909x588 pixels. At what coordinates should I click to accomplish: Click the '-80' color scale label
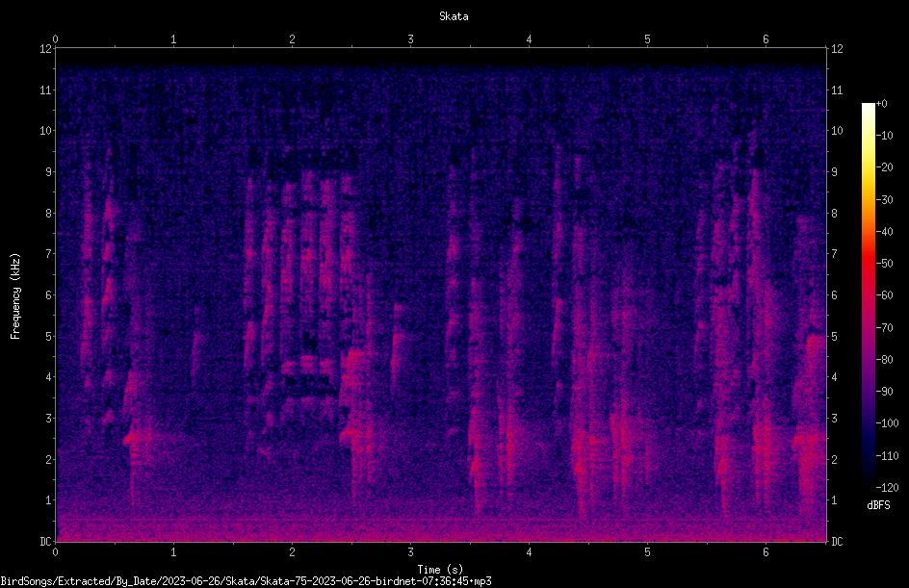pyautogui.click(x=884, y=359)
